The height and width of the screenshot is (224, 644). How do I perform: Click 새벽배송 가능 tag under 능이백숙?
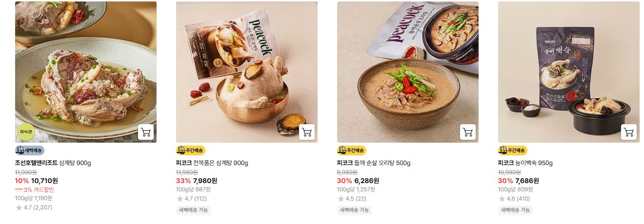[515, 210]
